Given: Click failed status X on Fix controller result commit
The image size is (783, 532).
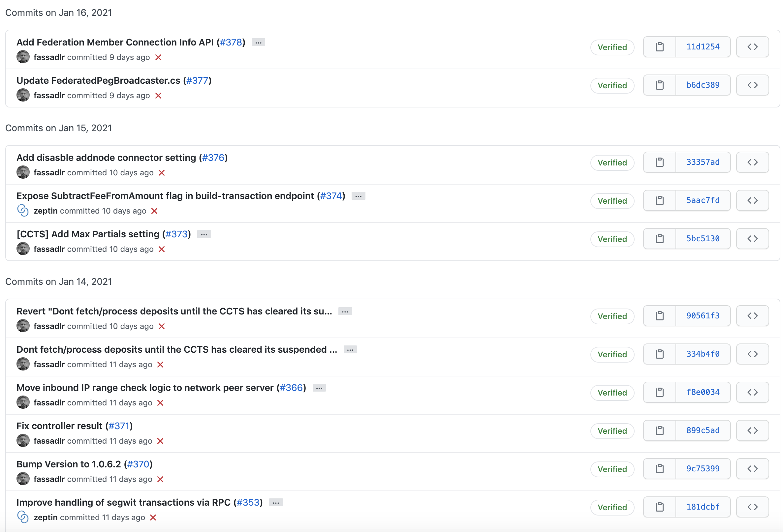Looking at the screenshot, I should [160, 441].
